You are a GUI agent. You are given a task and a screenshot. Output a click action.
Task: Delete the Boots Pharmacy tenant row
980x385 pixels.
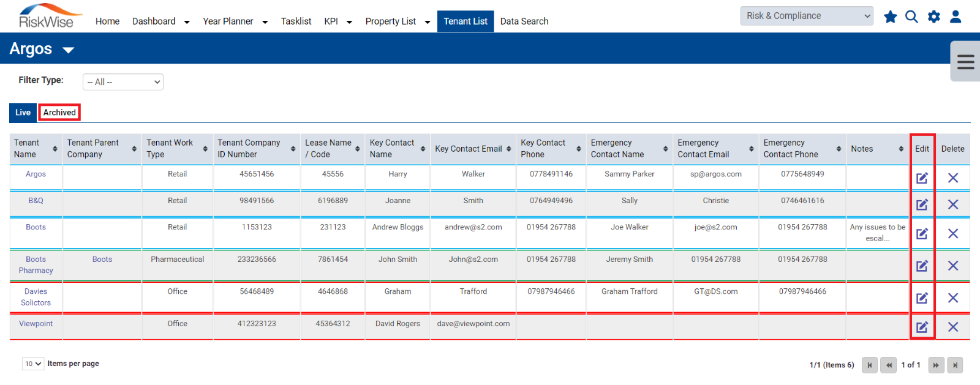[953, 266]
